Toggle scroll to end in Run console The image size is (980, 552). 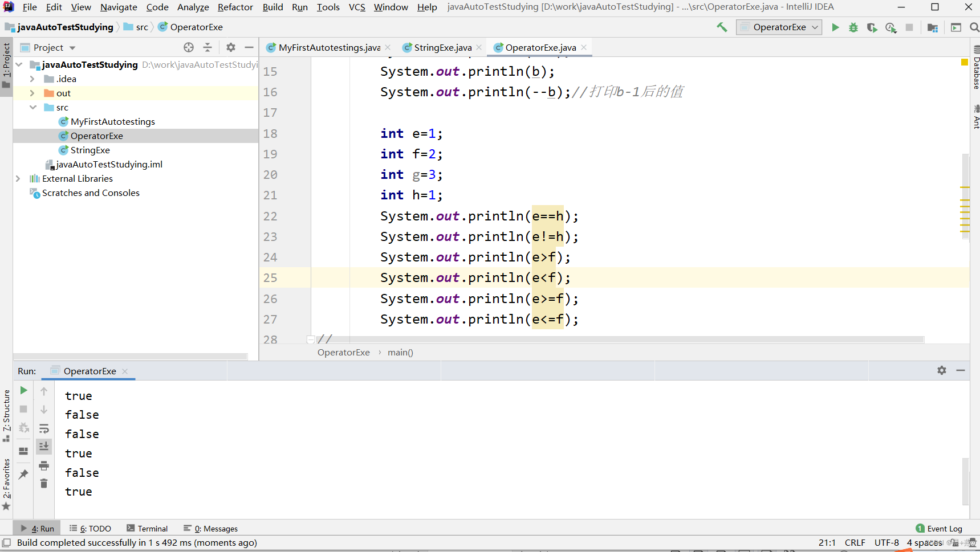coord(44,447)
